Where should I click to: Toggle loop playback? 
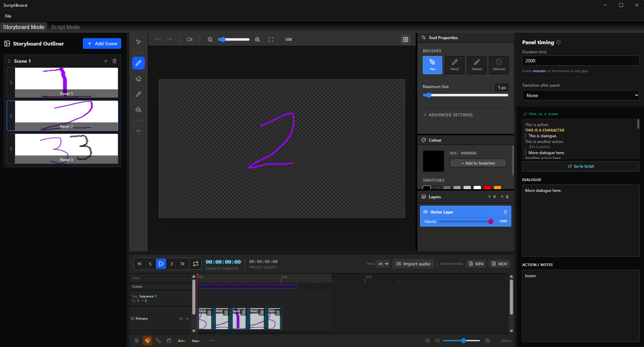pyautogui.click(x=196, y=264)
